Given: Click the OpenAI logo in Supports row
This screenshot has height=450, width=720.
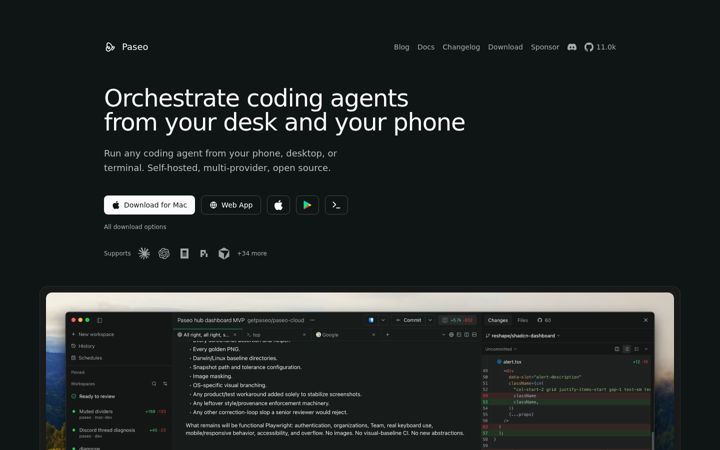Looking at the screenshot, I should (164, 253).
